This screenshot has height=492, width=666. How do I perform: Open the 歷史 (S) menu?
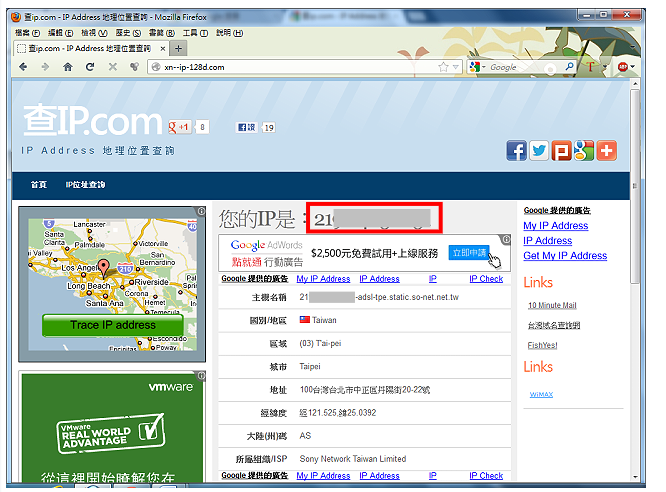128,33
